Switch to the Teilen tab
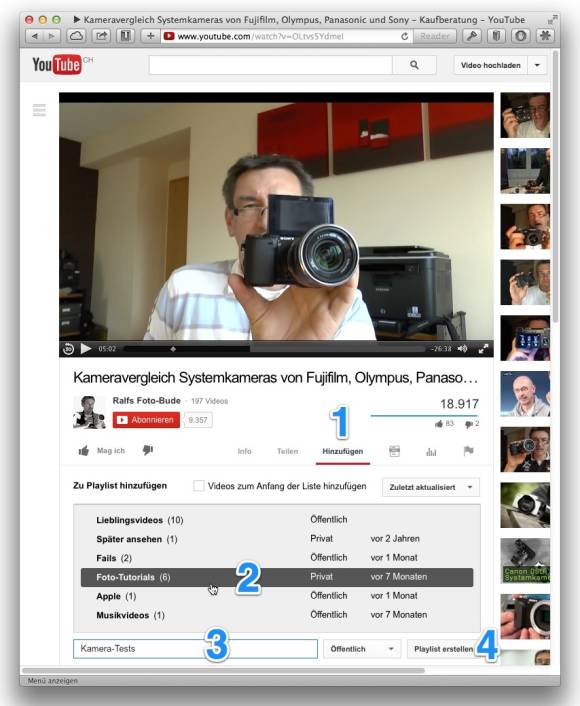Screen dimensions: 580x706 287,451
